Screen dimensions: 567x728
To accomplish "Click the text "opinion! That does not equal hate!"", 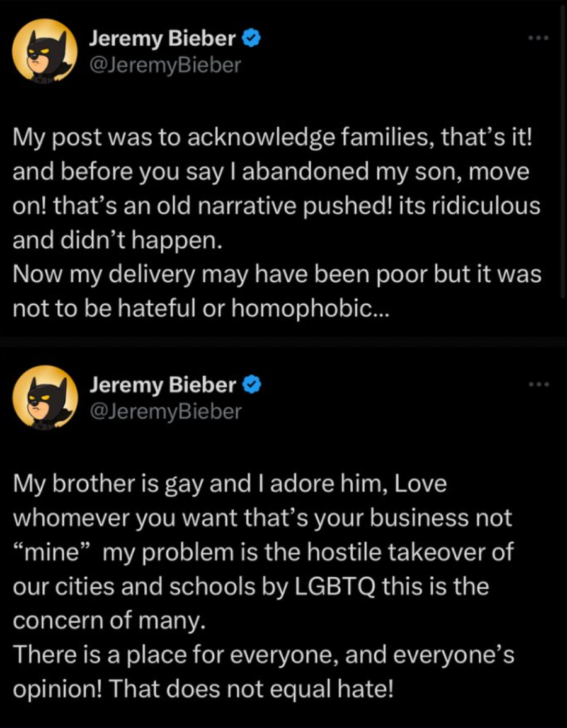I will [x=203, y=688].
